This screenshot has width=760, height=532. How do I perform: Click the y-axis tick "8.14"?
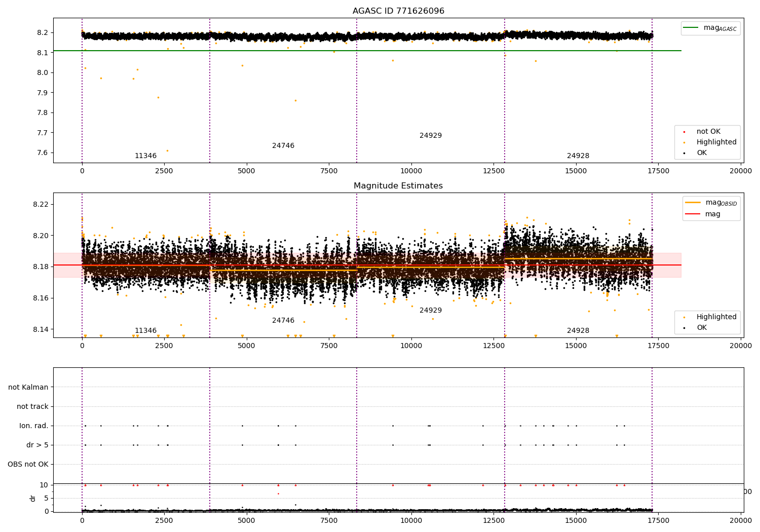[x=41, y=330]
